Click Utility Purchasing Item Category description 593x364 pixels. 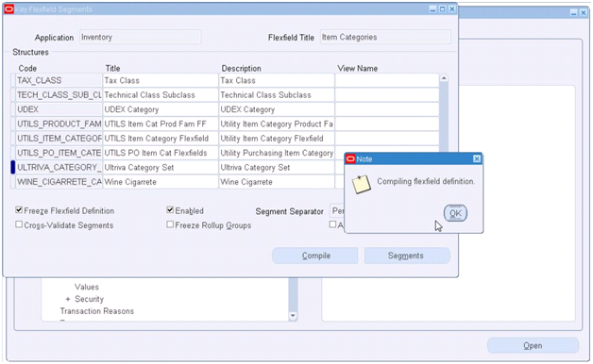(x=277, y=153)
